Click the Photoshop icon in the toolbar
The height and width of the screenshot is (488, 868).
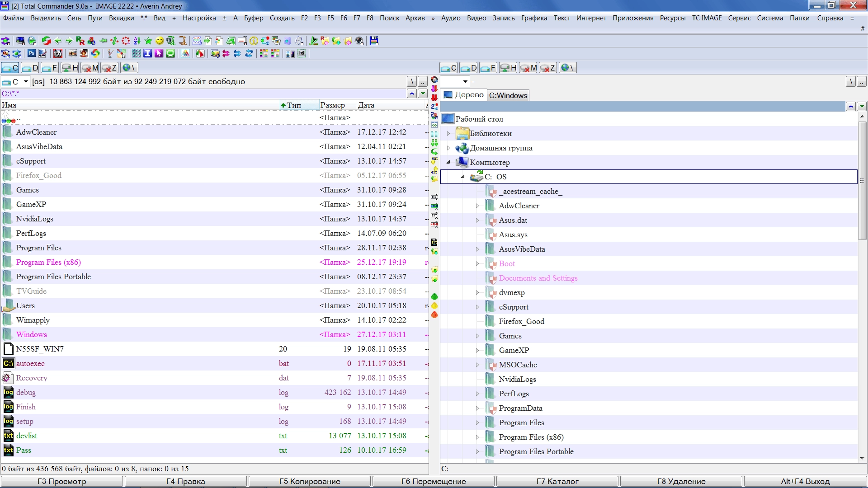[x=32, y=53]
